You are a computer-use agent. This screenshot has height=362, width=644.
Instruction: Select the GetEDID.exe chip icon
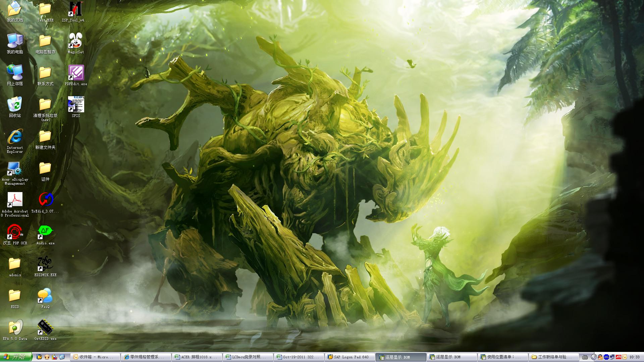[x=45, y=330]
